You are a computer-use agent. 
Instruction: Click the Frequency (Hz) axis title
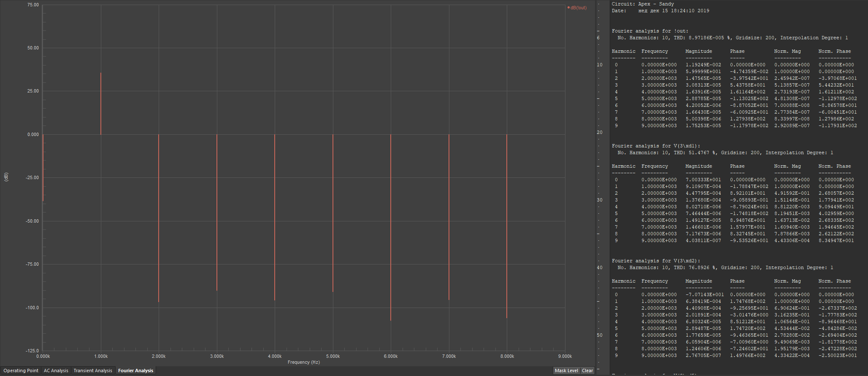pos(304,362)
